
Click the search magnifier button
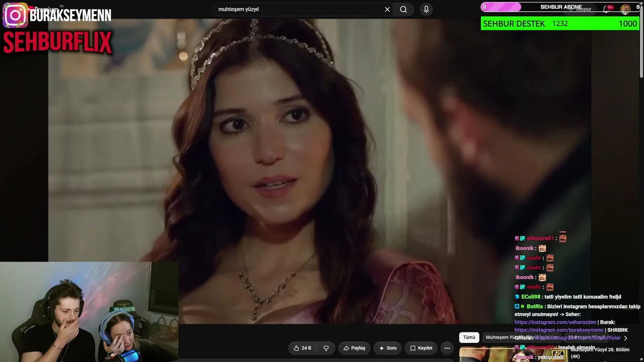pyautogui.click(x=404, y=10)
